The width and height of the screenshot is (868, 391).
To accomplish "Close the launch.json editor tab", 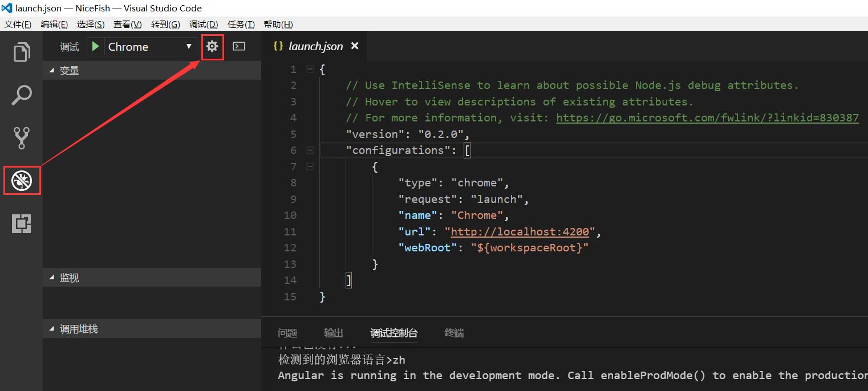I will [x=355, y=46].
